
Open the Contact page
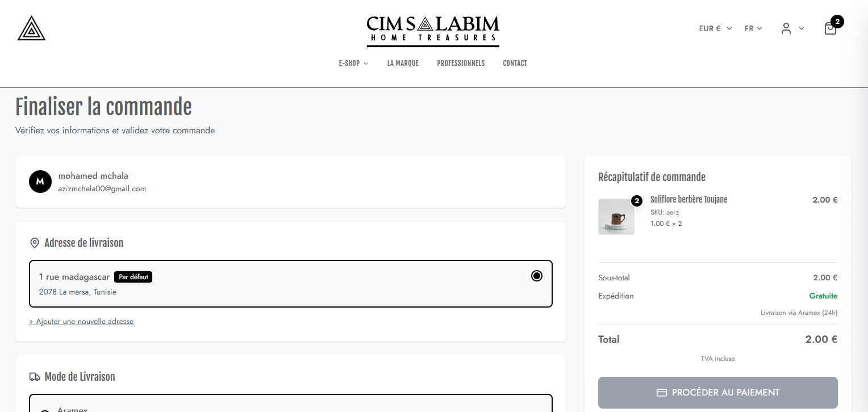pos(515,63)
